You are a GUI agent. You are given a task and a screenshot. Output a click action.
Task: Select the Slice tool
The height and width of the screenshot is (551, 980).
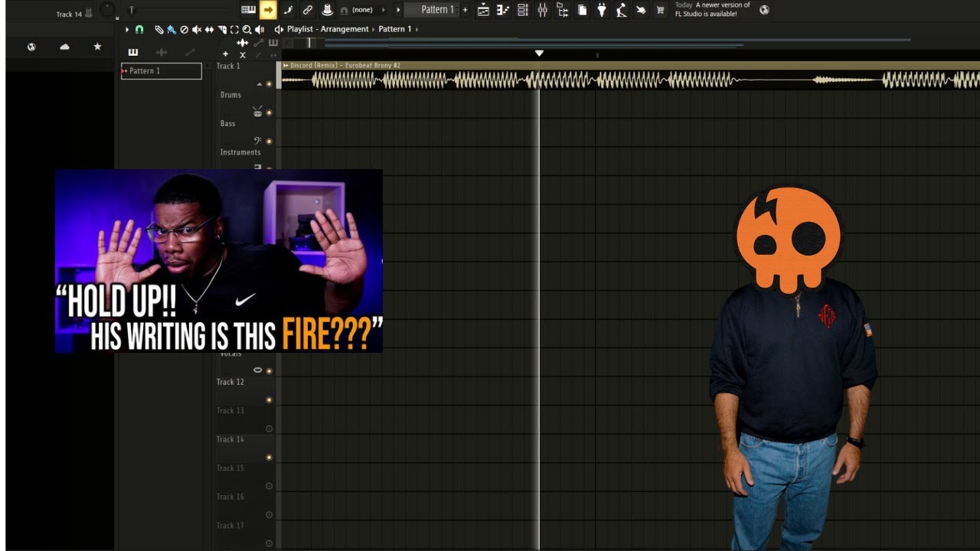point(221,29)
